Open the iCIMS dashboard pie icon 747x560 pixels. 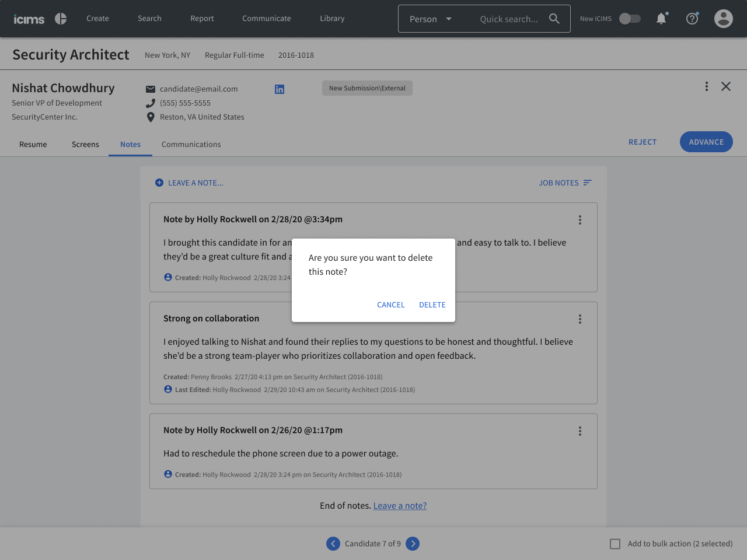tap(61, 19)
